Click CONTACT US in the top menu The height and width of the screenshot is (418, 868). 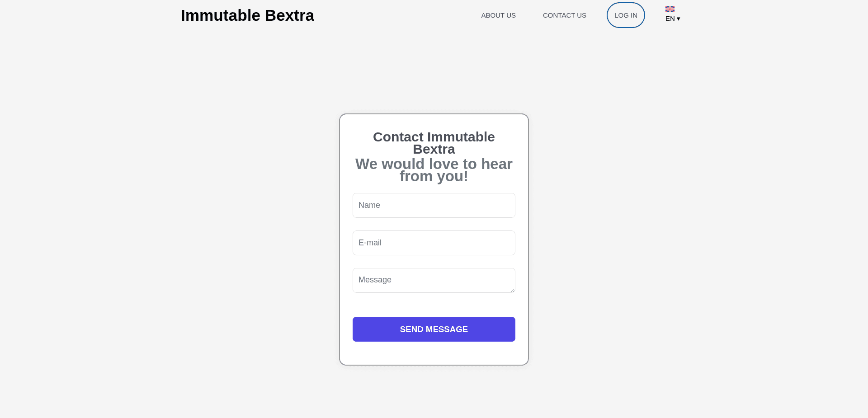tap(564, 15)
